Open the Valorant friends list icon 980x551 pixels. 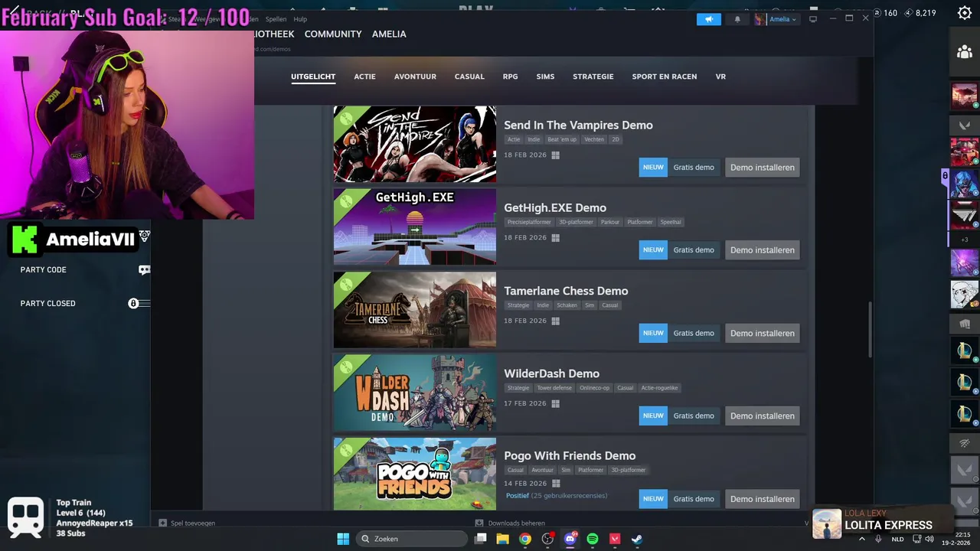(x=965, y=52)
